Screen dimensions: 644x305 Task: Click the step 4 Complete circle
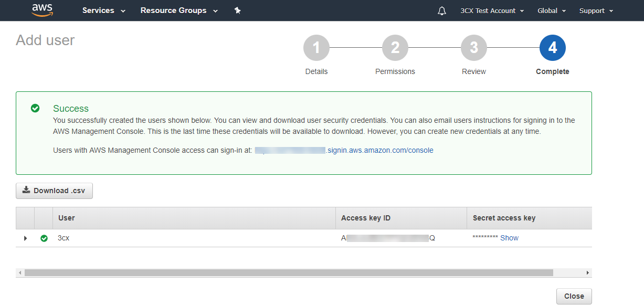click(553, 48)
